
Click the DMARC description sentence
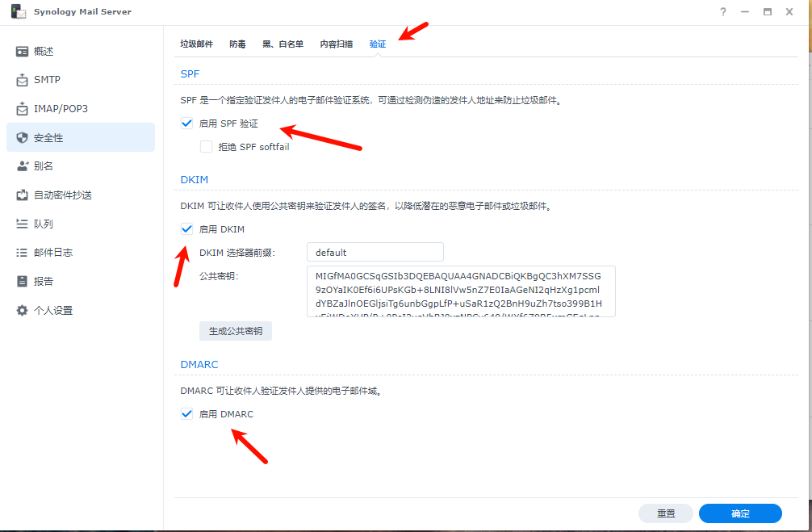pos(281,391)
